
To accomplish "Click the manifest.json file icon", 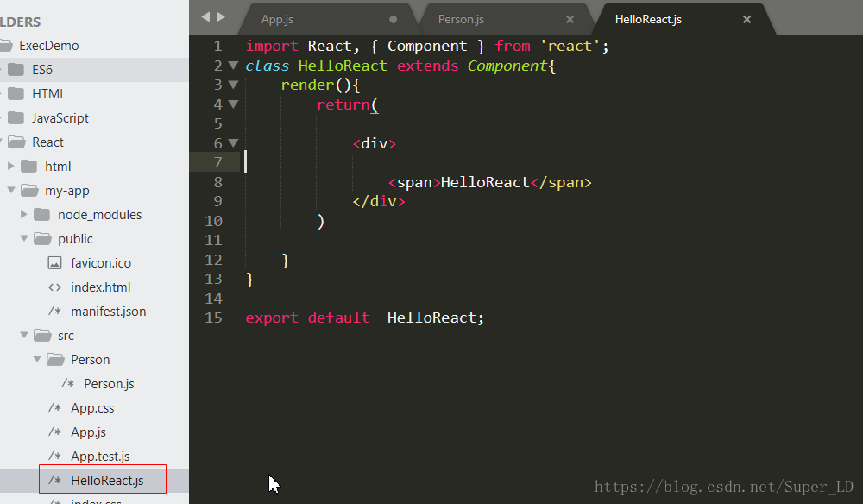I will click(x=54, y=311).
